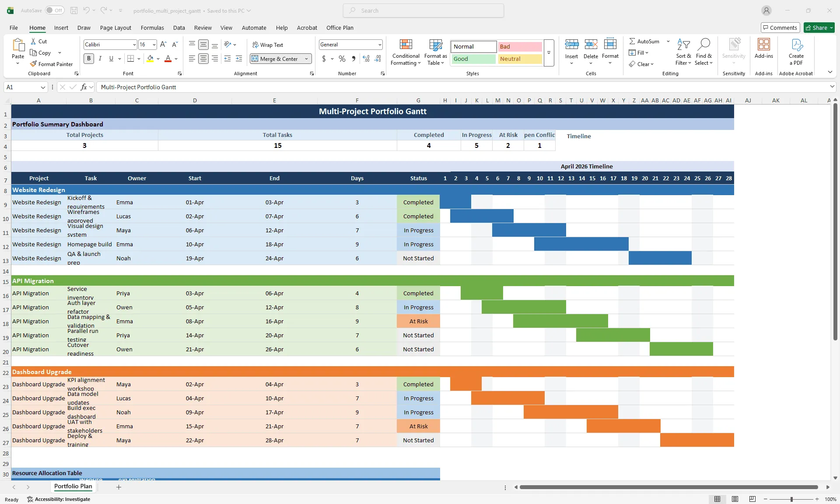
Task: Click Find & Select
Action: tap(703, 52)
